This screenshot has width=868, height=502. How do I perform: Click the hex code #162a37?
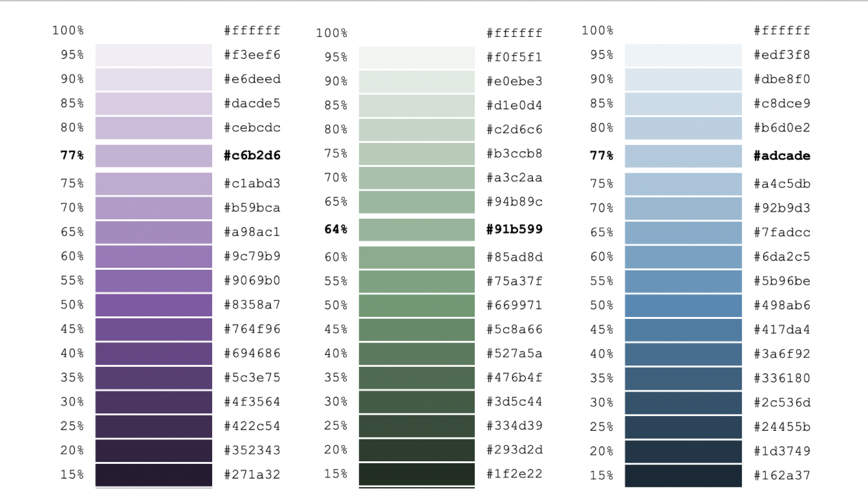click(x=782, y=475)
